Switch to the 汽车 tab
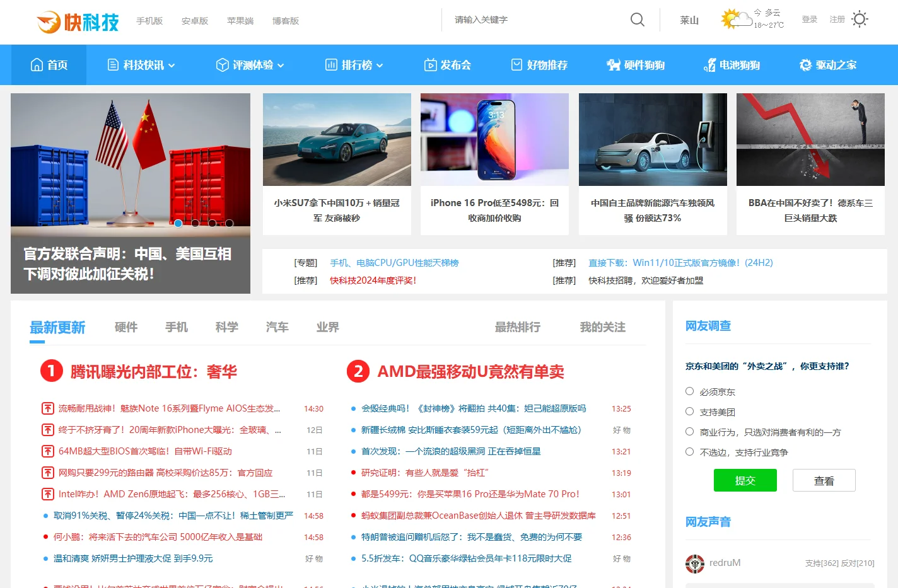 point(277,327)
